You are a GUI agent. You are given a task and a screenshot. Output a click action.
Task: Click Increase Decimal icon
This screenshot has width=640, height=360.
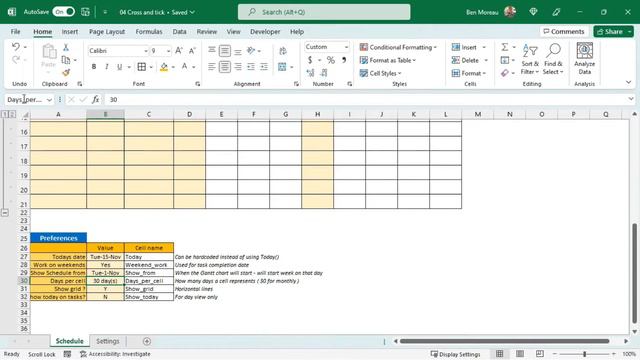(310, 73)
